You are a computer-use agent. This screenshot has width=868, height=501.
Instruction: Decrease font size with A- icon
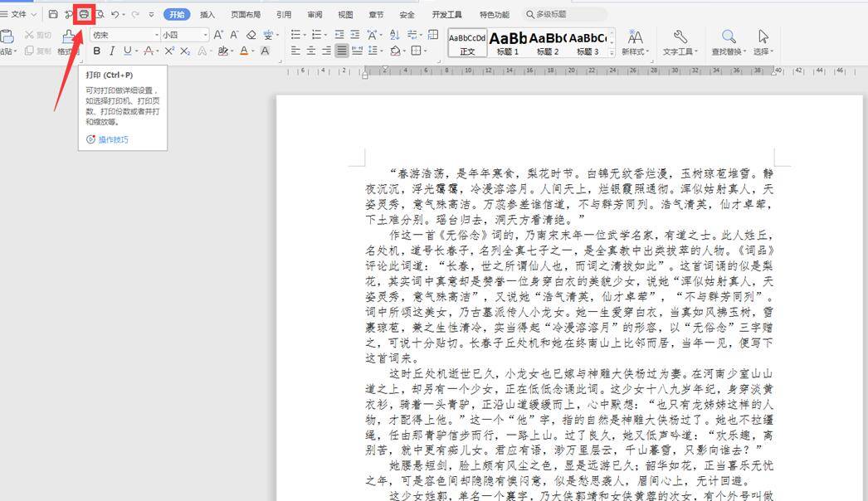pyautogui.click(x=234, y=35)
